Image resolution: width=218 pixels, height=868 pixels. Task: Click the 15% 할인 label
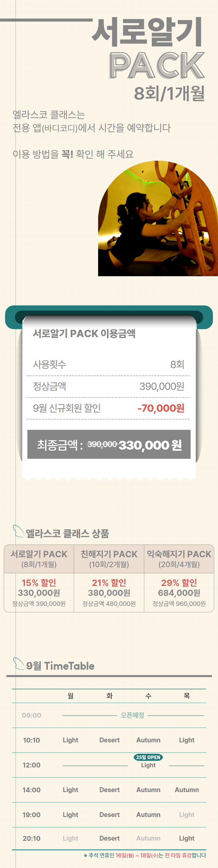point(39,582)
